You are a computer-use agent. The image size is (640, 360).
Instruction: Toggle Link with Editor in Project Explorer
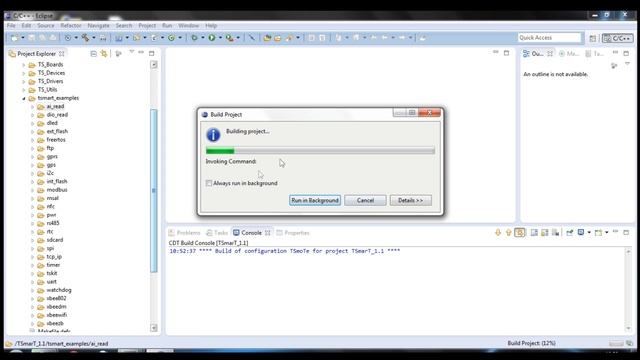click(104, 53)
